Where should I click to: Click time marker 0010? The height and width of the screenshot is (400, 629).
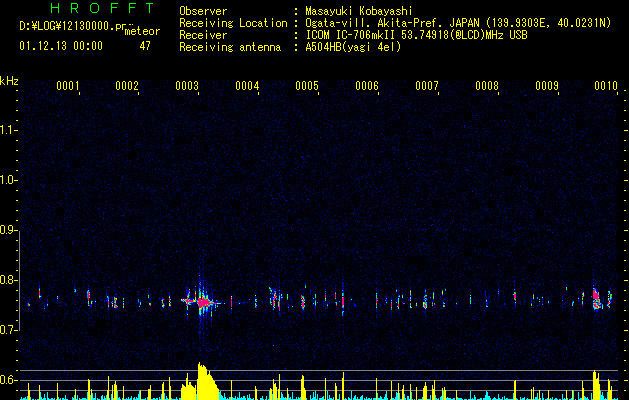[606, 86]
